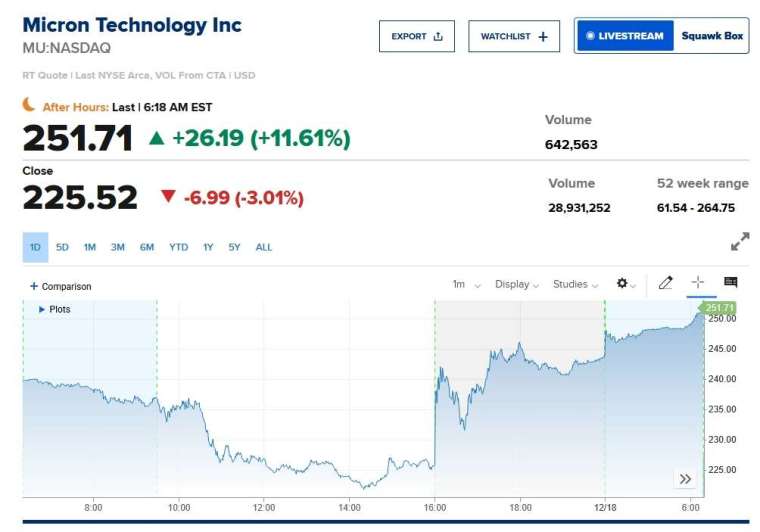The image size is (760, 532).
Task: Expand chart to fullscreen
Action: (x=740, y=242)
